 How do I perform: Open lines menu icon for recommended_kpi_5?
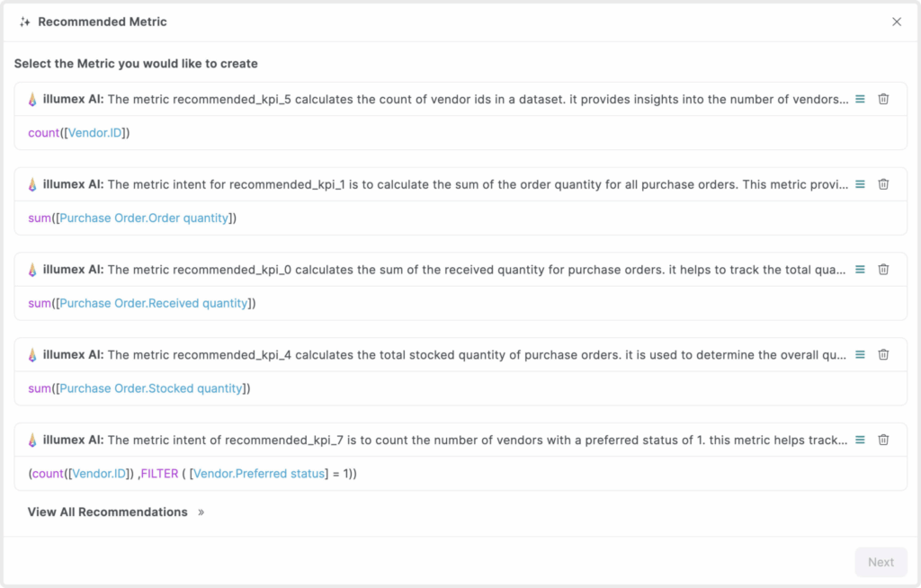(860, 99)
